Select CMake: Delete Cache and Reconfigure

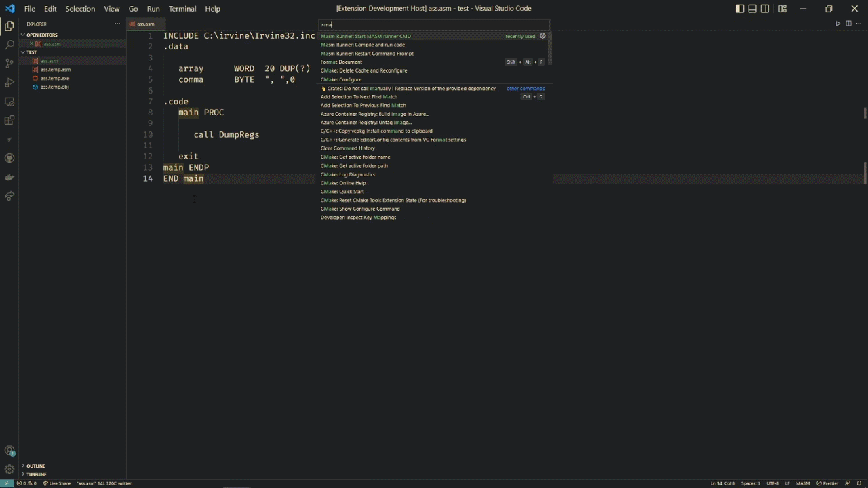pos(434,70)
